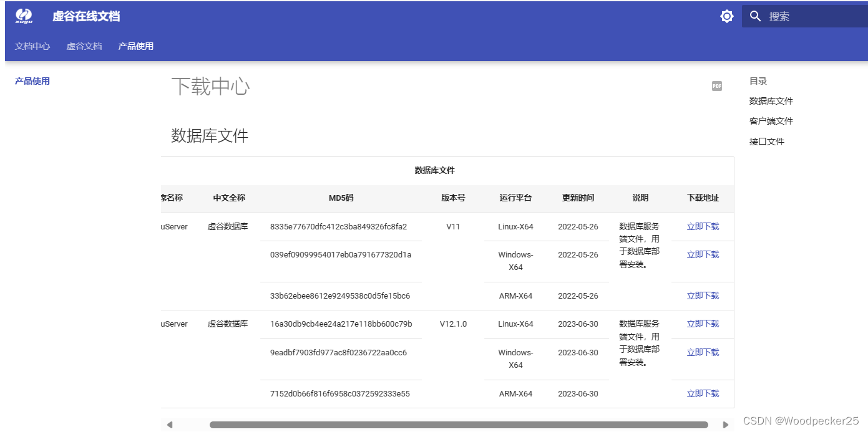Screen dimensions: 868x432
Task: Click the 说明 column header
Action: coord(640,198)
